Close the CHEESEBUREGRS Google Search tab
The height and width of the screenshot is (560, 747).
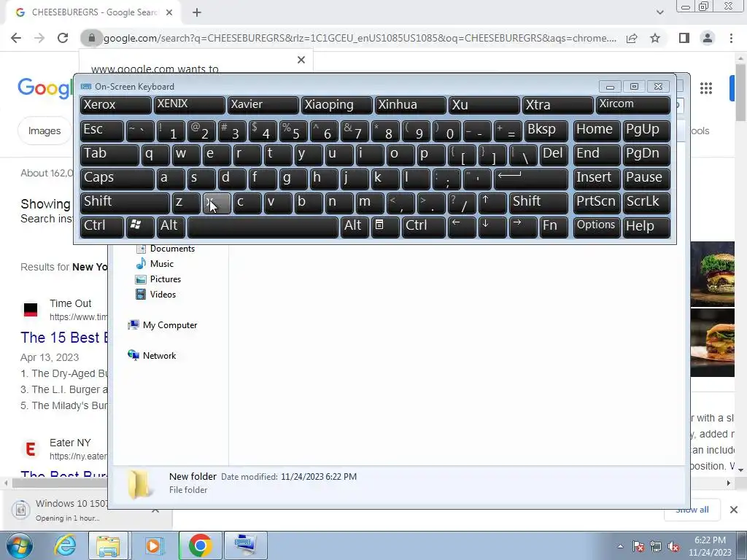pyautogui.click(x=169, y=12)
